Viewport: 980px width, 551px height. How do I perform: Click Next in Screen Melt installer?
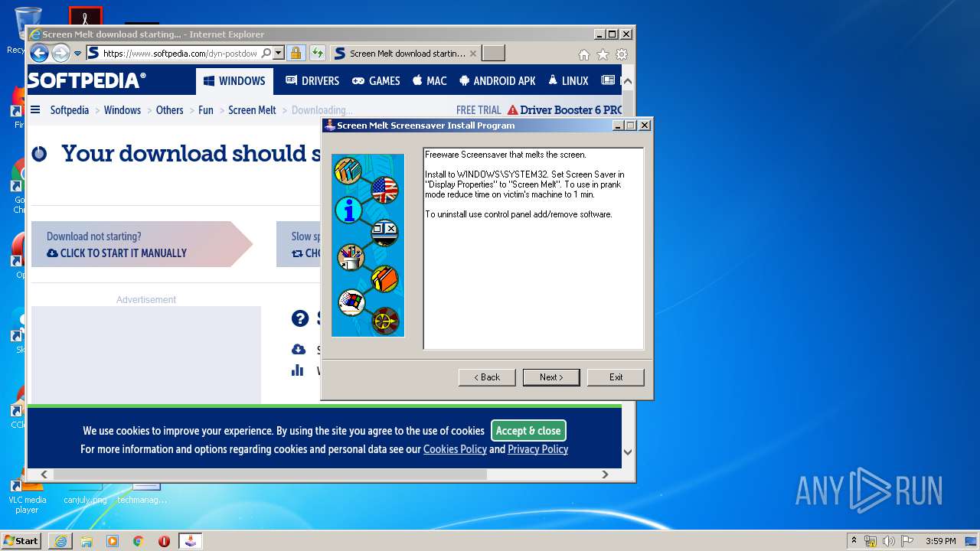click(x=551, y=377)
